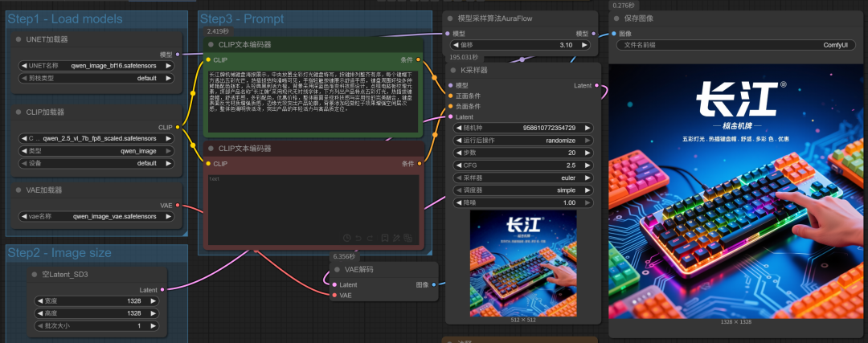
Task: Decrease 宽度 value with left arrow
Action: pyautogui.click(x=39, y=301)
